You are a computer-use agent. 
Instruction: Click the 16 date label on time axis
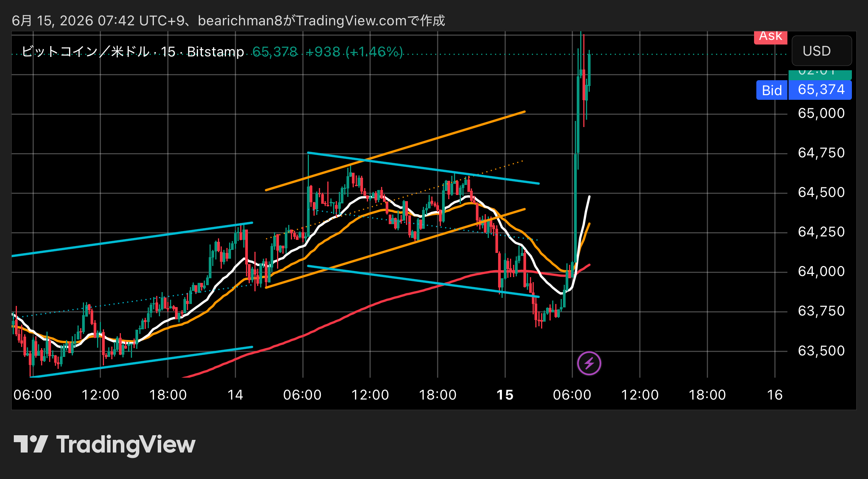click(x=775, y=395)
